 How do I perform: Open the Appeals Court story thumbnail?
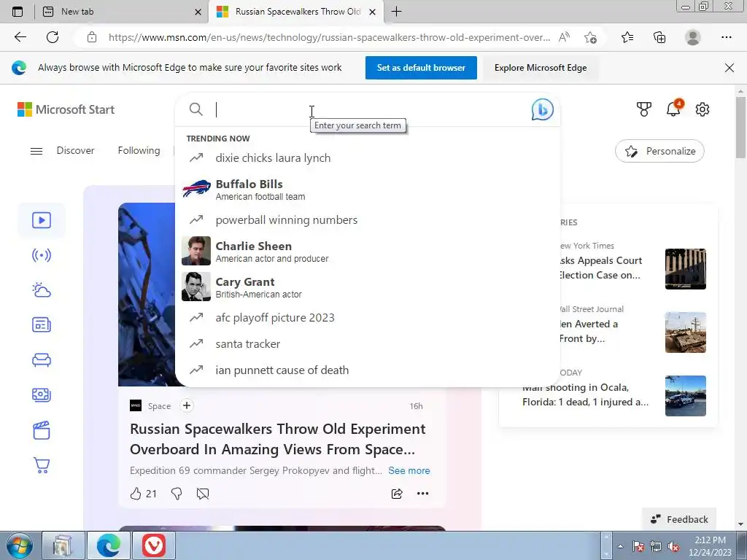click(x=686, y=268)
